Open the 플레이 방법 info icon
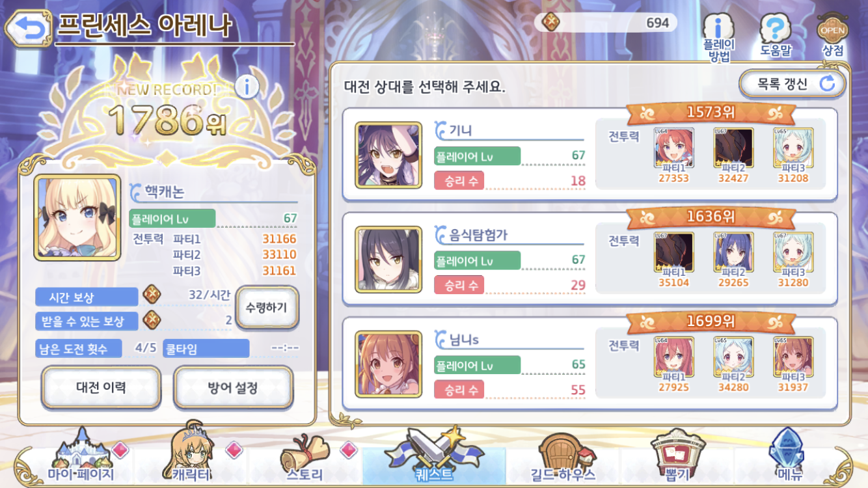Image resolution: width=868 pixels, height=488 pixels. 718,38
